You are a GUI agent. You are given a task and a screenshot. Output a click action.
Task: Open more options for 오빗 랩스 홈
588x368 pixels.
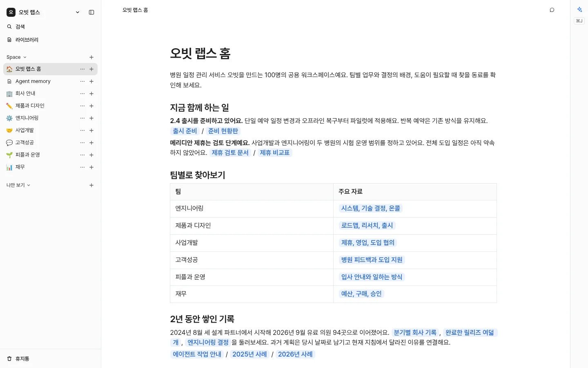(82, 69)
